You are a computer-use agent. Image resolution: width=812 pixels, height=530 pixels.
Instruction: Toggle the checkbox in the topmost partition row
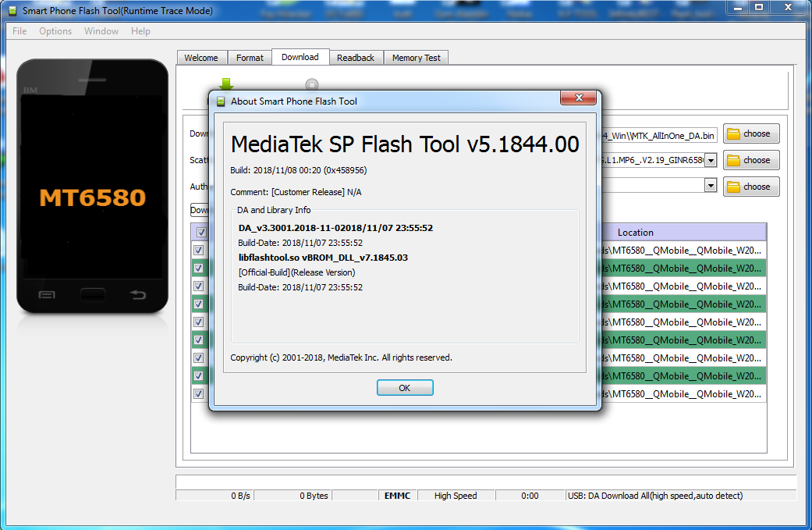pyautogui.click(x=198, y=251)
